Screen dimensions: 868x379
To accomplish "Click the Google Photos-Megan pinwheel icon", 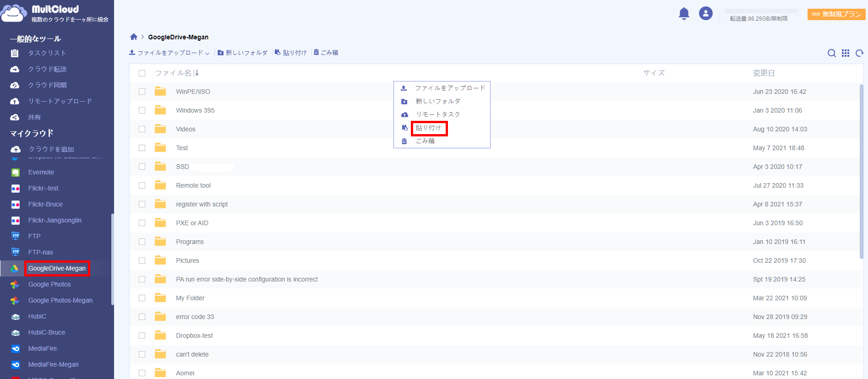I will (x=15, y=300).
